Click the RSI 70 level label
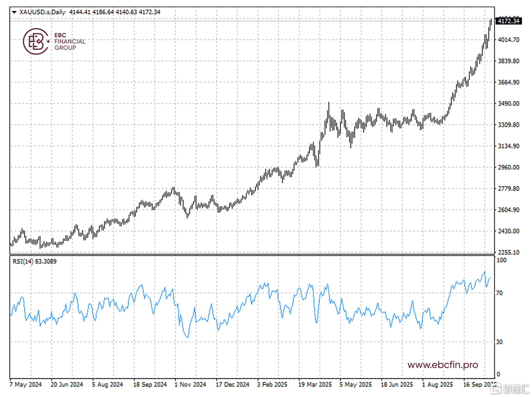This screenshot has width=532, height=397. (499, 293)
